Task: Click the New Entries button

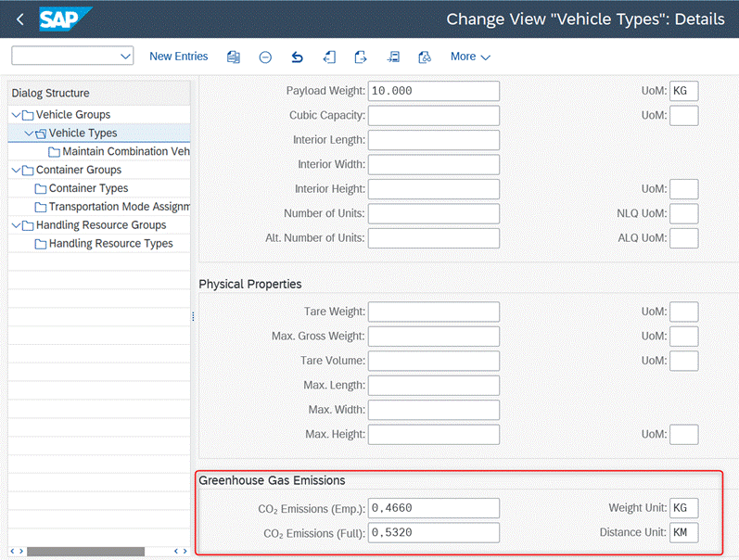Action: coord(178,57)
